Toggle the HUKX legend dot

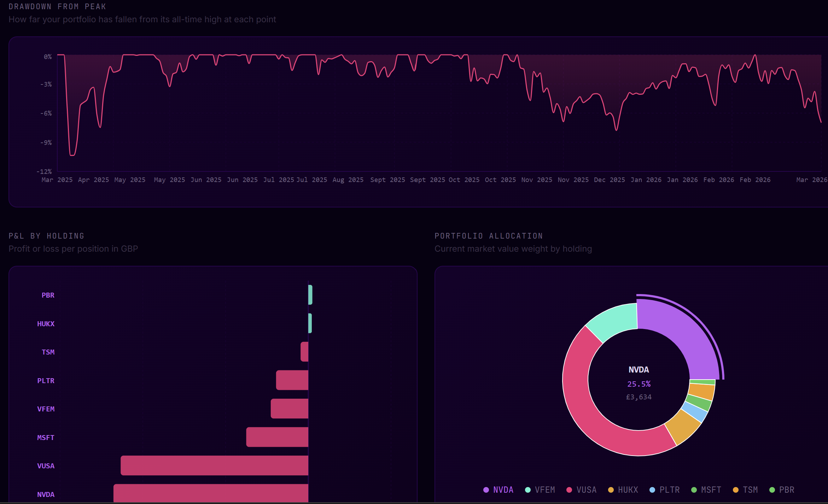611,490
